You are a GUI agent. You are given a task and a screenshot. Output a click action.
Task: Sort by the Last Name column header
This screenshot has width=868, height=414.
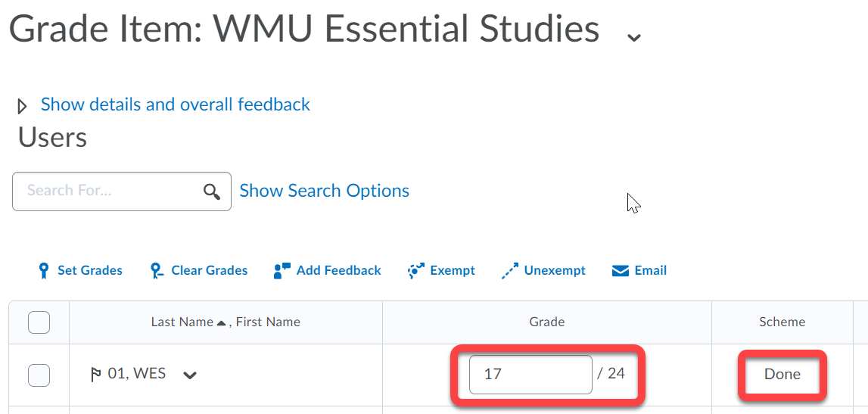182,322
